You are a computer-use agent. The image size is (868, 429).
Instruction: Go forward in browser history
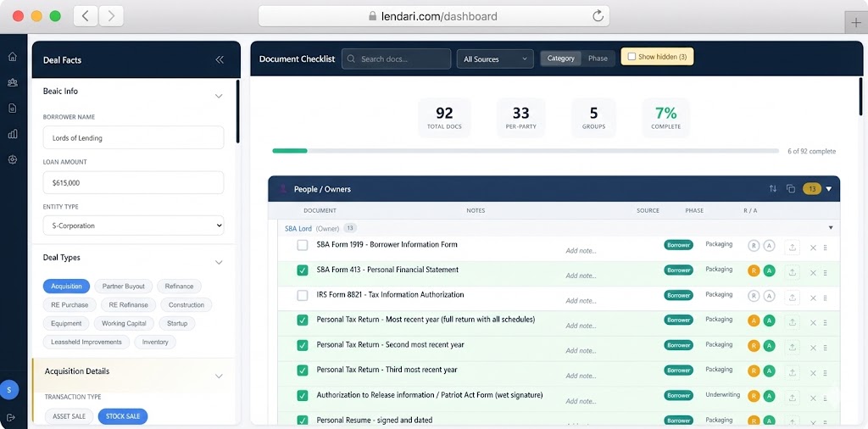click(111, 16)
